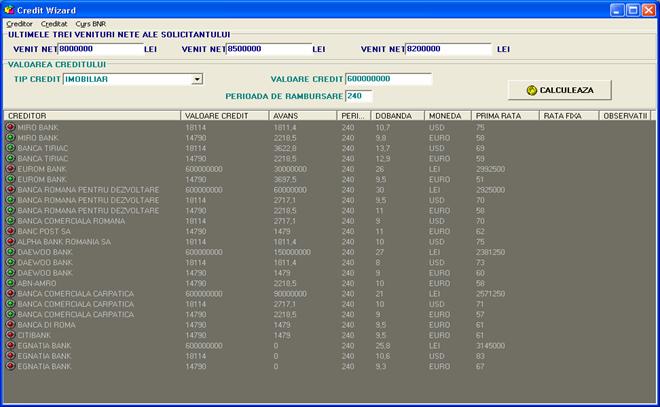660x407 pixels.
Task: Click the red icon next to BANC POST SA
Action: (x=11, y=231)
